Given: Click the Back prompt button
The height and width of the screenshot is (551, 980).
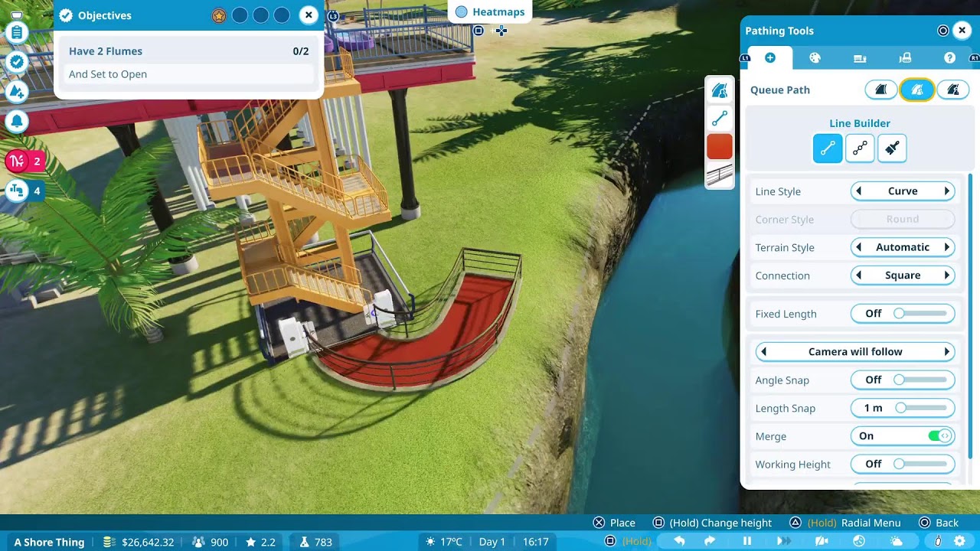Looking at the screenshot, I should (939, 523).
